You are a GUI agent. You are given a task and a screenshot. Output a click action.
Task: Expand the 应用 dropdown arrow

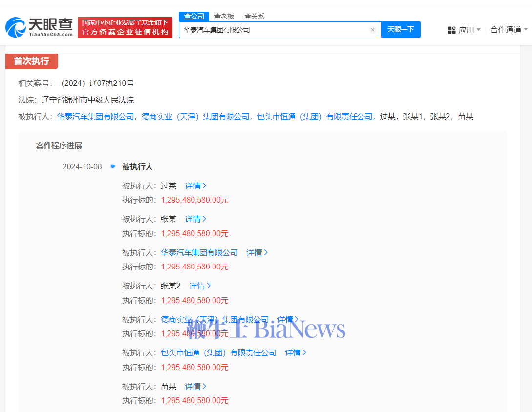click(478, 30)
